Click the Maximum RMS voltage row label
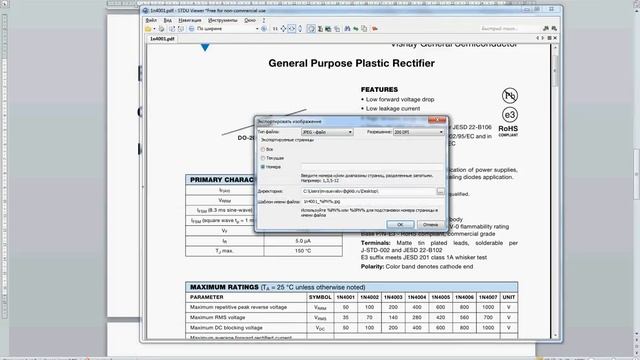 [218, 317]
